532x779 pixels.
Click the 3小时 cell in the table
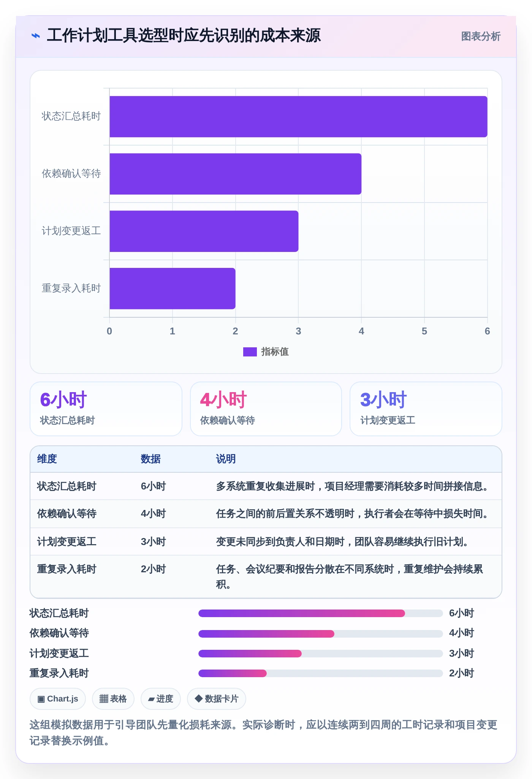point(154,541)
